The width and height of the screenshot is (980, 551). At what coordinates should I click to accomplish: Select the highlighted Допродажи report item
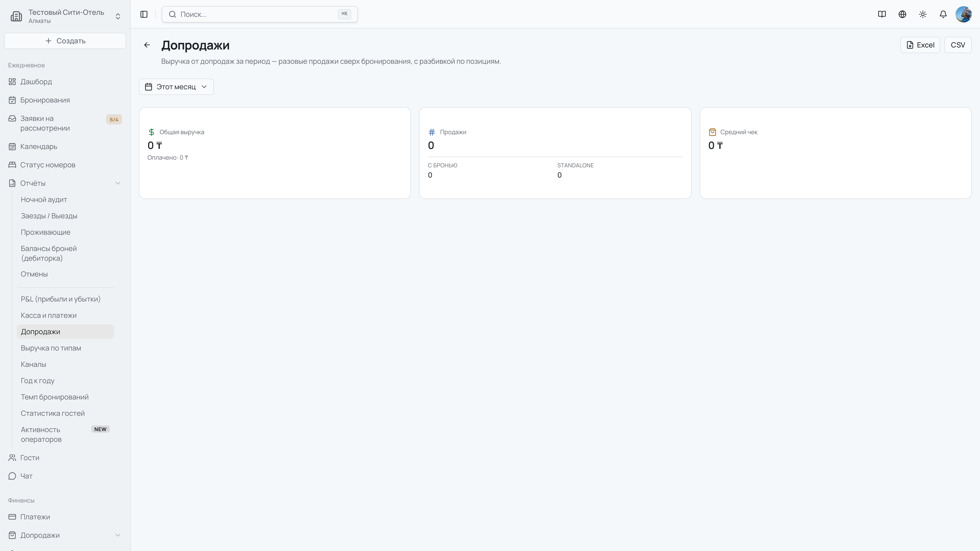(65, 332)
